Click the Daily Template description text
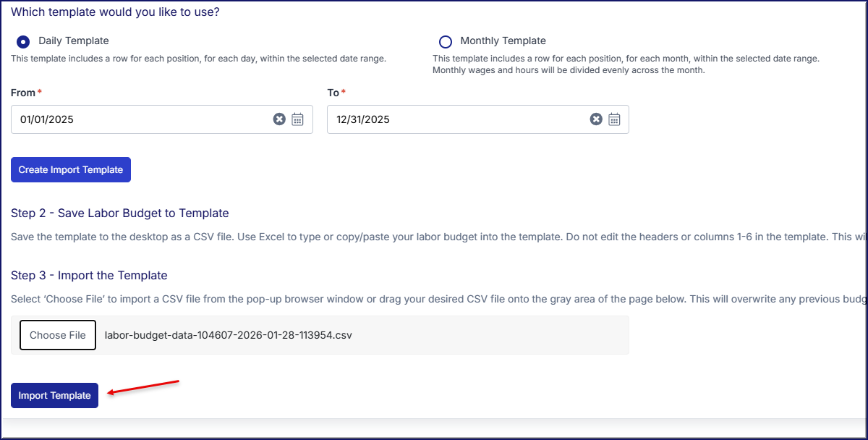Image resolution: width=868 pixels, height=440 pixels. click(x=198, y=59)
